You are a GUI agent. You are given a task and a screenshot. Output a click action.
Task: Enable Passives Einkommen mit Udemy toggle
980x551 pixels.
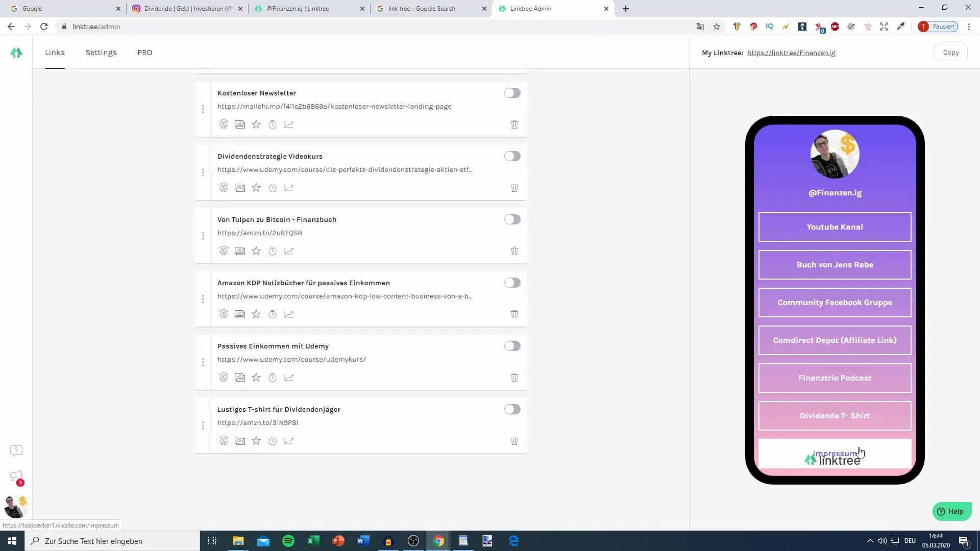512,346
